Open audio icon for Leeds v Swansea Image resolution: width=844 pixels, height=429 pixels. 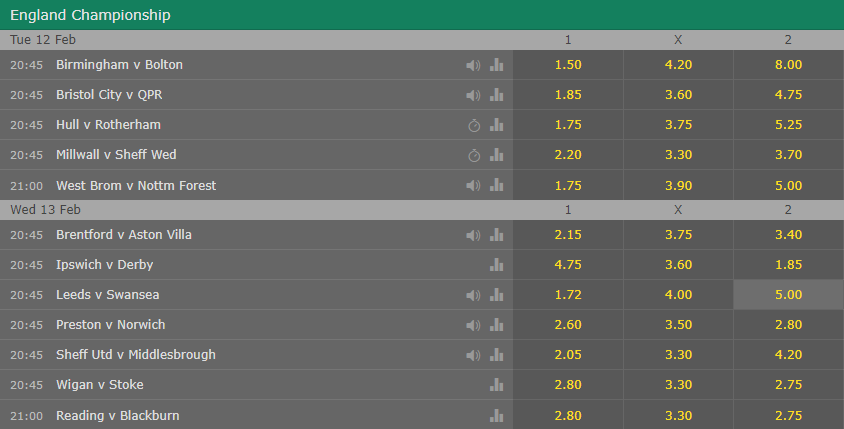point(473,295)
